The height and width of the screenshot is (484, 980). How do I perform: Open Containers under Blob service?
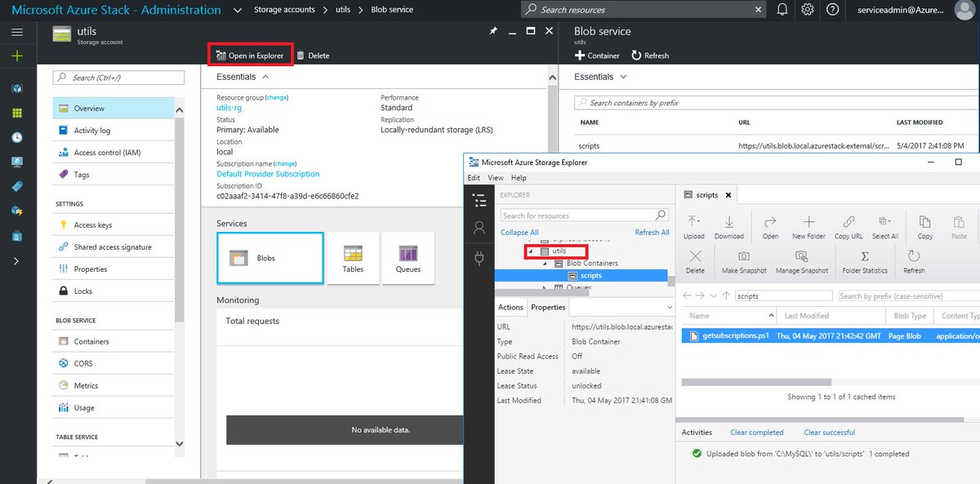(x=114, y=341)
